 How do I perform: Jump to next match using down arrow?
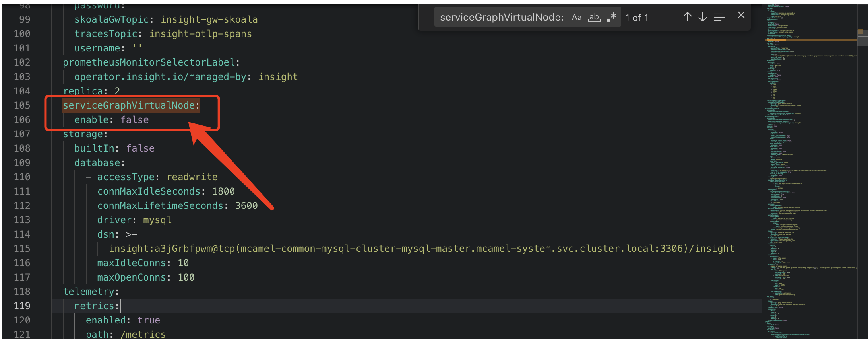(703, 17)
